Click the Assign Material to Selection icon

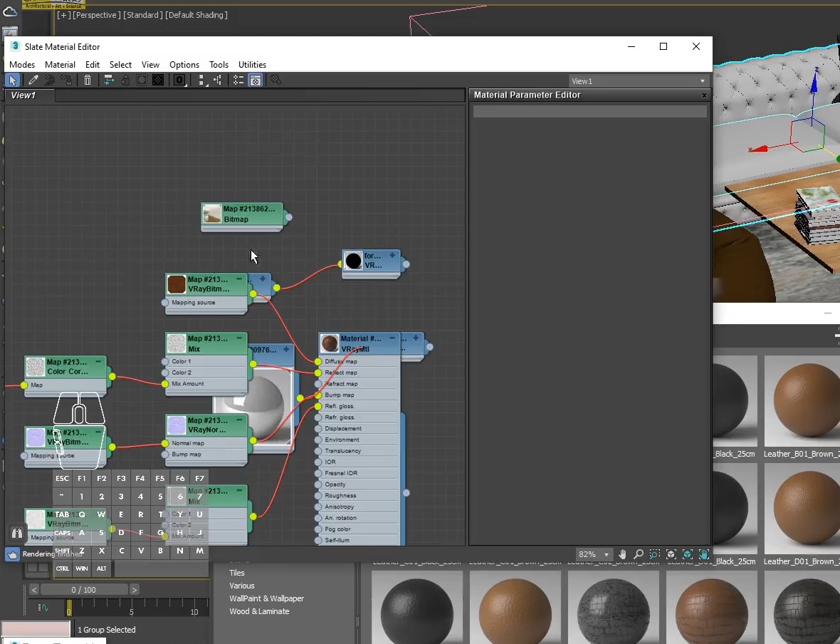(x=67, y=80)
